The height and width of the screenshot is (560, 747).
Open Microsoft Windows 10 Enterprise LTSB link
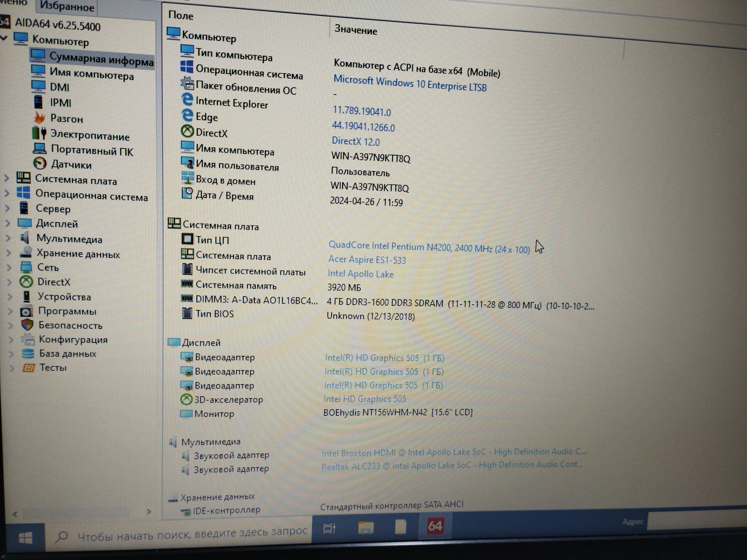pyautogui.click(x=410, y=83)
